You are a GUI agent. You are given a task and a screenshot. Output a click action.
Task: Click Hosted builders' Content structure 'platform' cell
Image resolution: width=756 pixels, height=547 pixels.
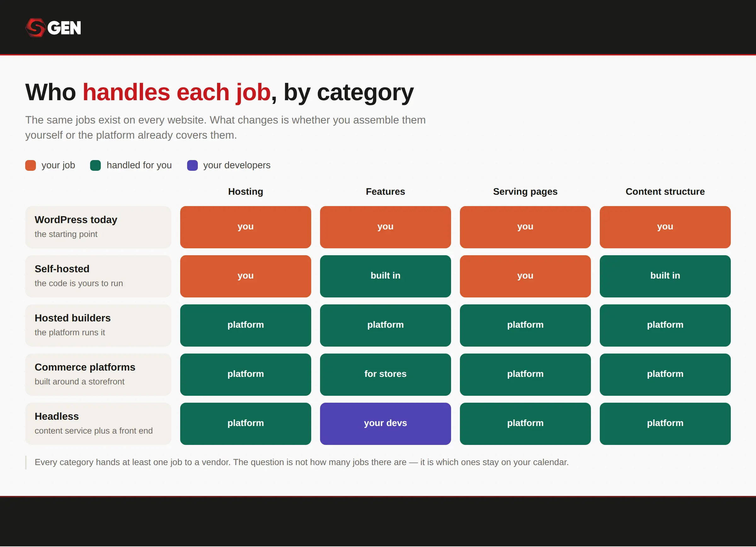click(665, 325)
